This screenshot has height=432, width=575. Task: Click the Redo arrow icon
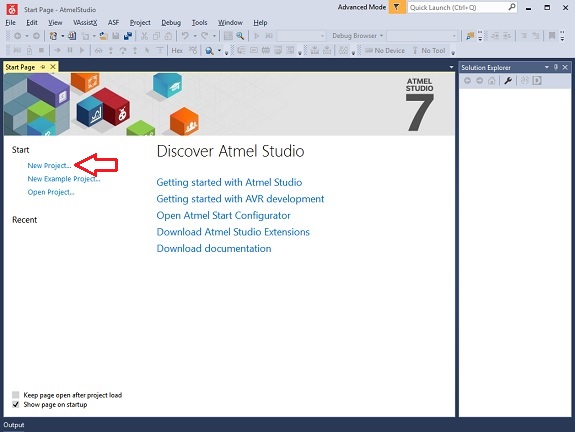pos(205,36)
